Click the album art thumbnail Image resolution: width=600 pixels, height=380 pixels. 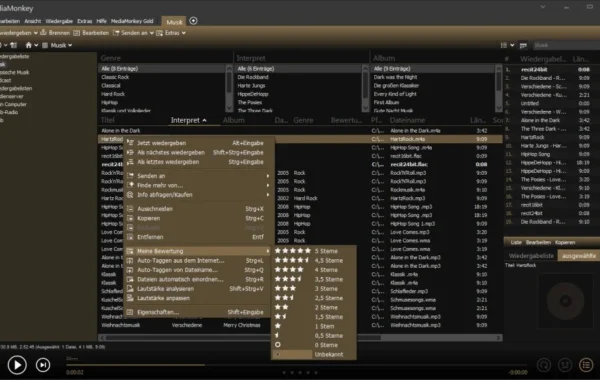[566, 301]
